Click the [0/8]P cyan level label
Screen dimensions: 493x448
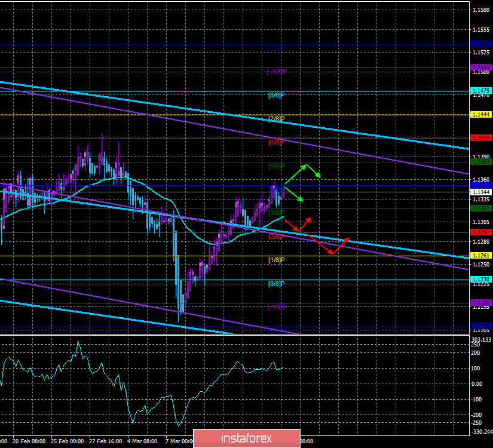(276, 284)
